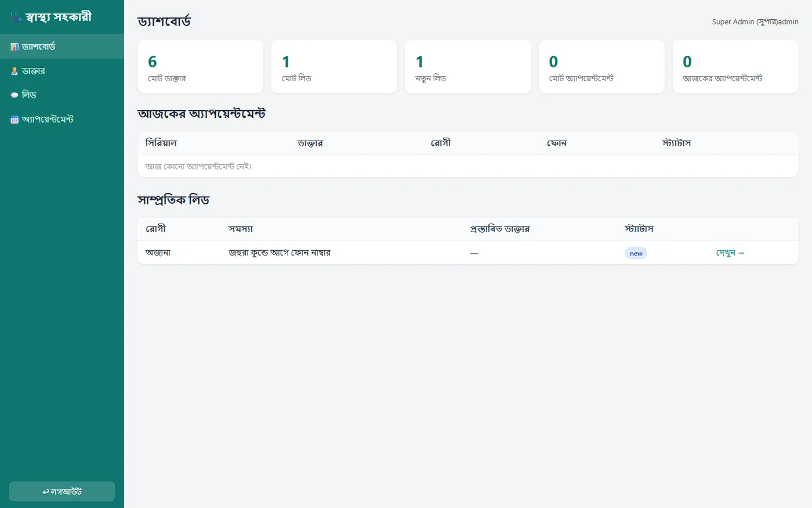812x508 pixels.
Task: Click the অ্যাপয়েন্টমেন্ট calendar icon in sidebar
Action: click(x=14, y=120)
